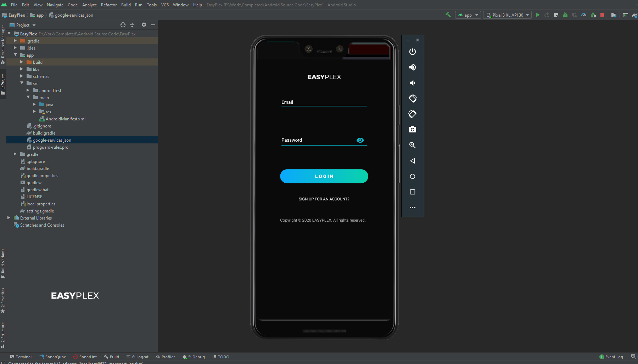Screen dimensions: 638x364
Task: Take a screenshot of the emulator
Action: 412,129
